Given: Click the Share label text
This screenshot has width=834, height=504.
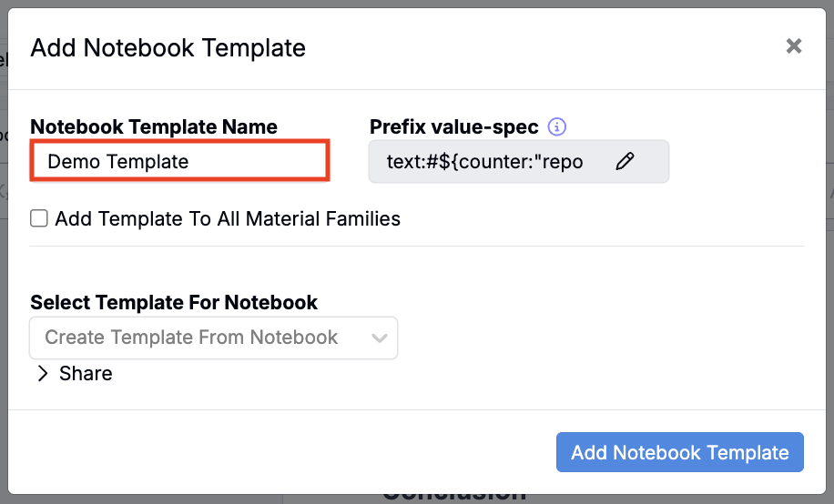Looking at the screenshot, I should [x=86, y=374].
